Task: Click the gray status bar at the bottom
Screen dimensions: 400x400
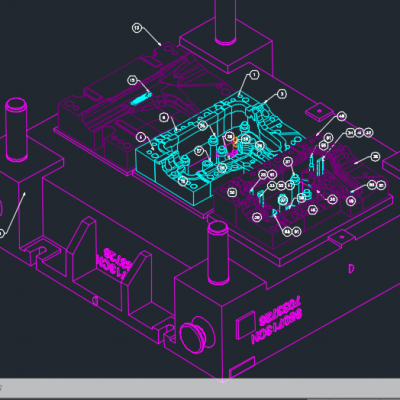Action: [200, 389]
